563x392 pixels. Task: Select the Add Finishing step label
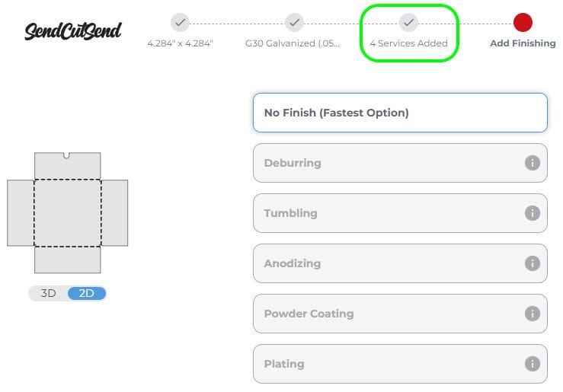pos(523,43)
